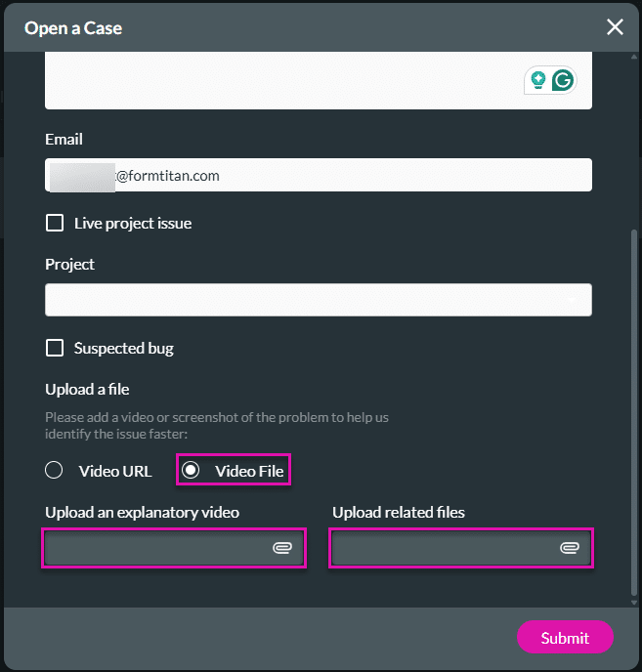Click the dialog's vertical scrollbar thumb
642x672 pixels.
point(635,410)
